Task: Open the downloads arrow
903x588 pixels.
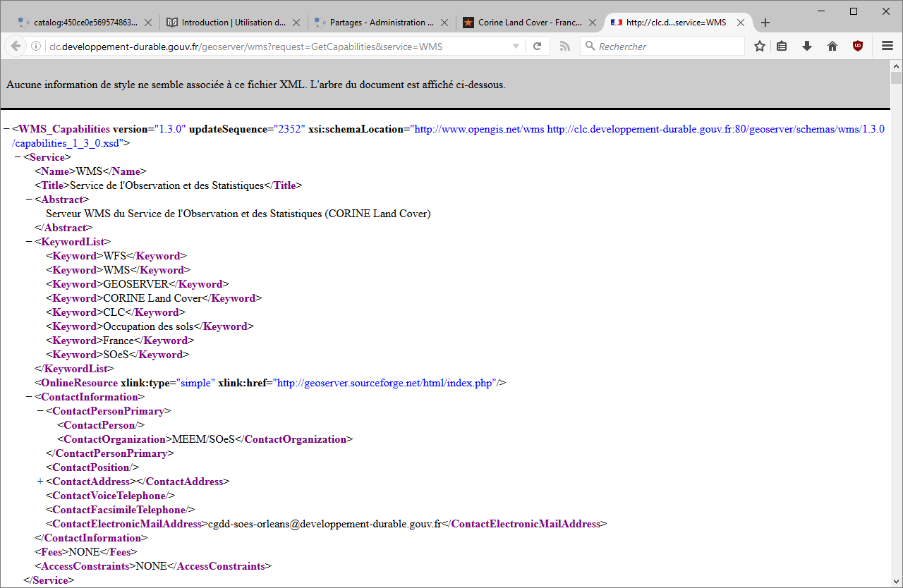Action: coord(807,47)
